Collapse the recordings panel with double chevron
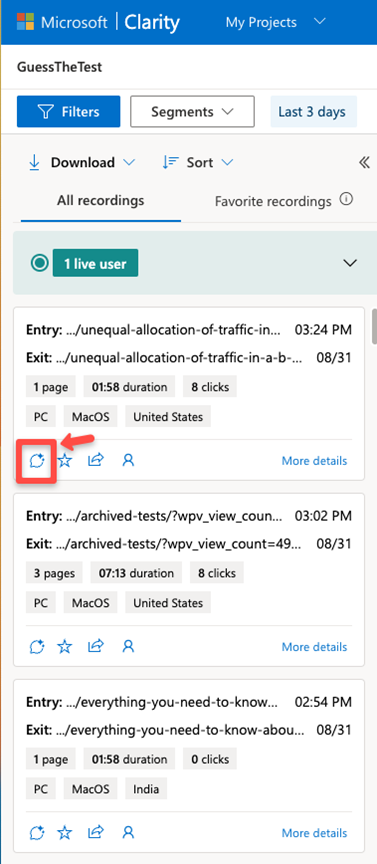The width and height of the screenshot is (377, 864). 364,163
